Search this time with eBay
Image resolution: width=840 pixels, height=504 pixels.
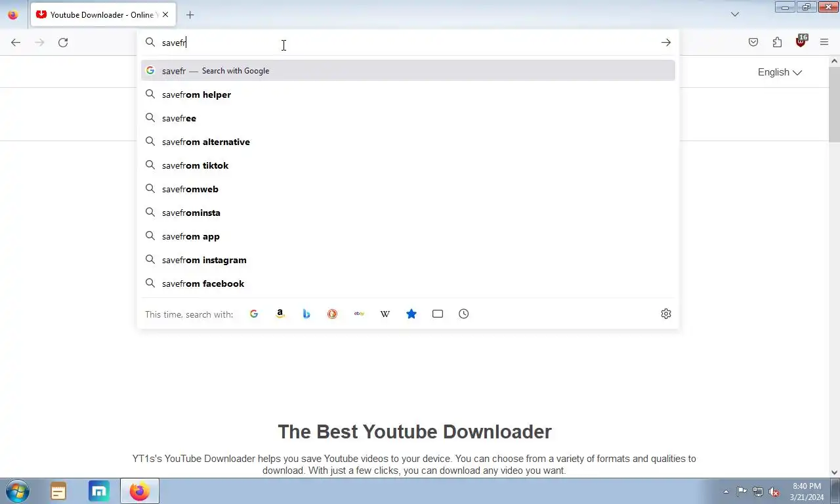click(359, 314)
